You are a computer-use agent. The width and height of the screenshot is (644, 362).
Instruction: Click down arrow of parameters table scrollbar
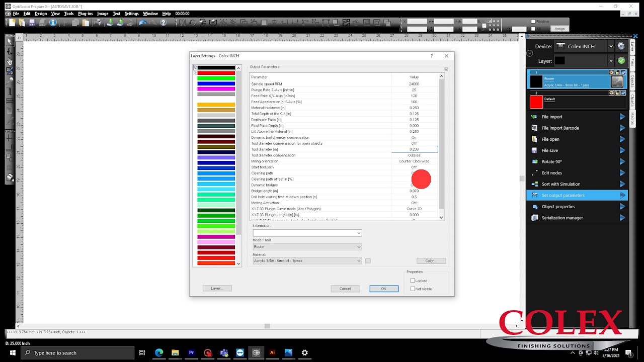442,217
